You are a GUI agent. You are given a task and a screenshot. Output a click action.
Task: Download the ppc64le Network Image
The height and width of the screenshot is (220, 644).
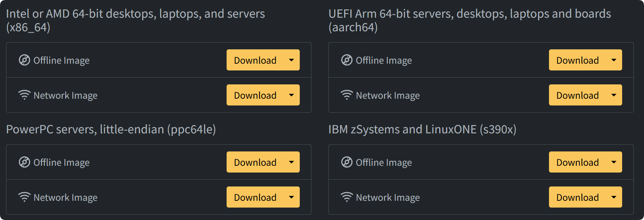pyautogui.click(x=255, y=197)
